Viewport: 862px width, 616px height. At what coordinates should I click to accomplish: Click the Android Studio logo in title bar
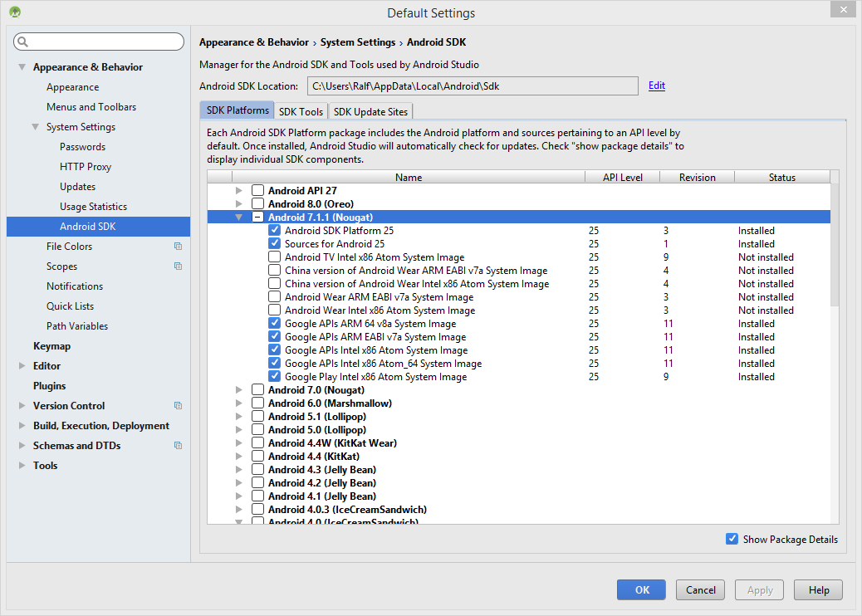15,12
